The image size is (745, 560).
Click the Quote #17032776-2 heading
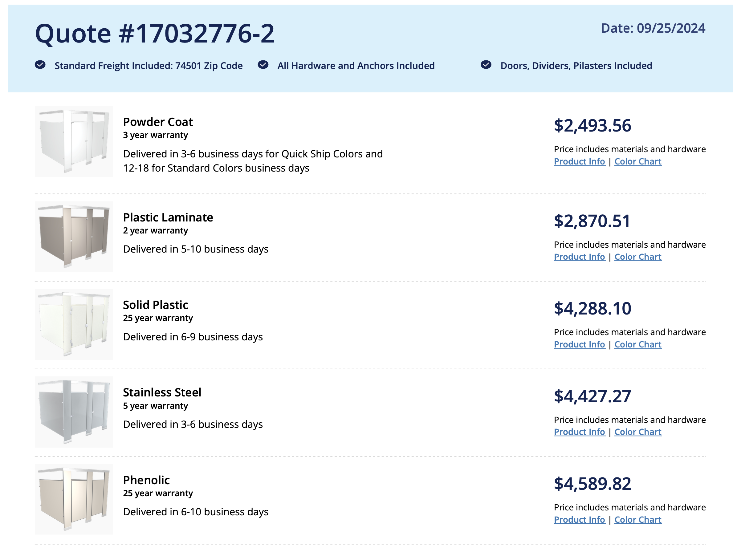155,34
